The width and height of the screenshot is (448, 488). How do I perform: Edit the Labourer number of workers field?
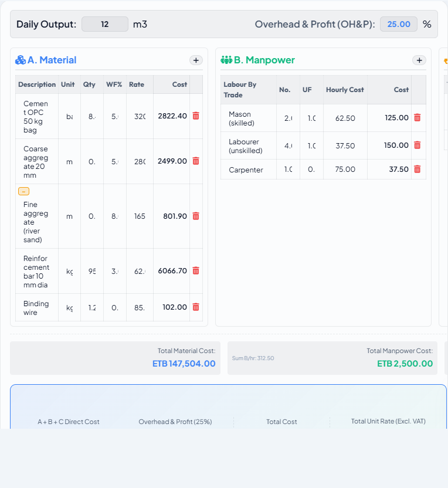pos(288,145)
